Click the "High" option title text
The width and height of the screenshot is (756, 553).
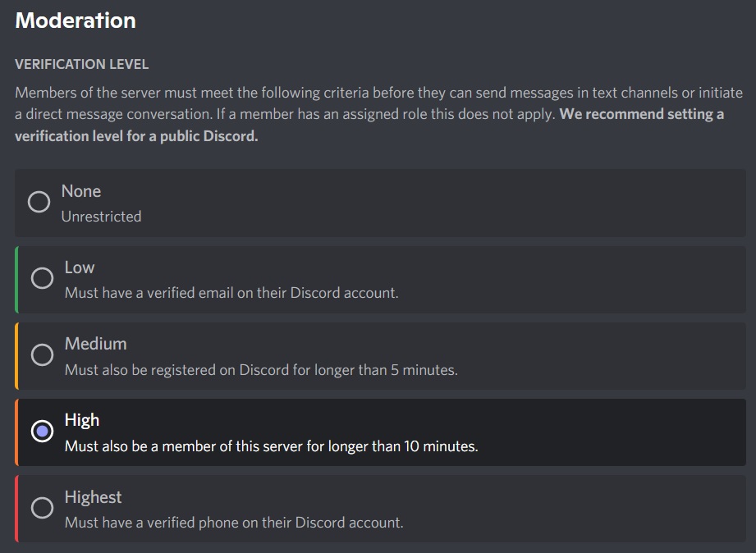82,420
